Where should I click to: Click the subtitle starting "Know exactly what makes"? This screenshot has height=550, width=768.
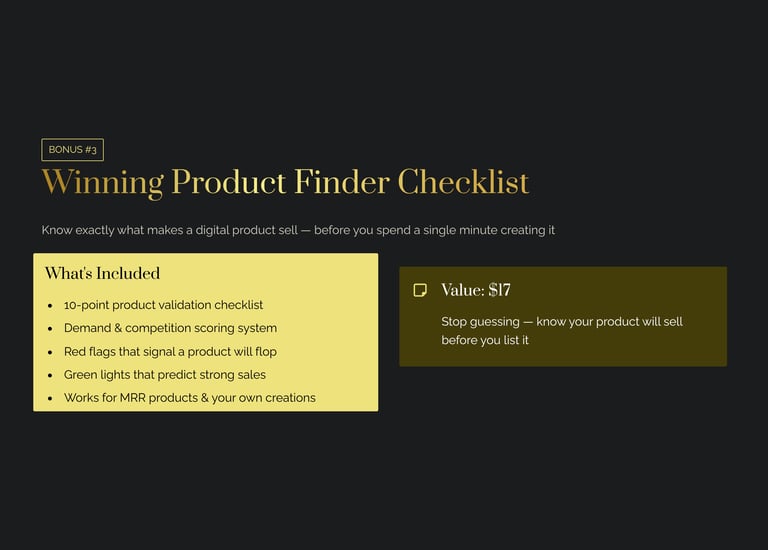pyautogui.click(x=298, y=230)
